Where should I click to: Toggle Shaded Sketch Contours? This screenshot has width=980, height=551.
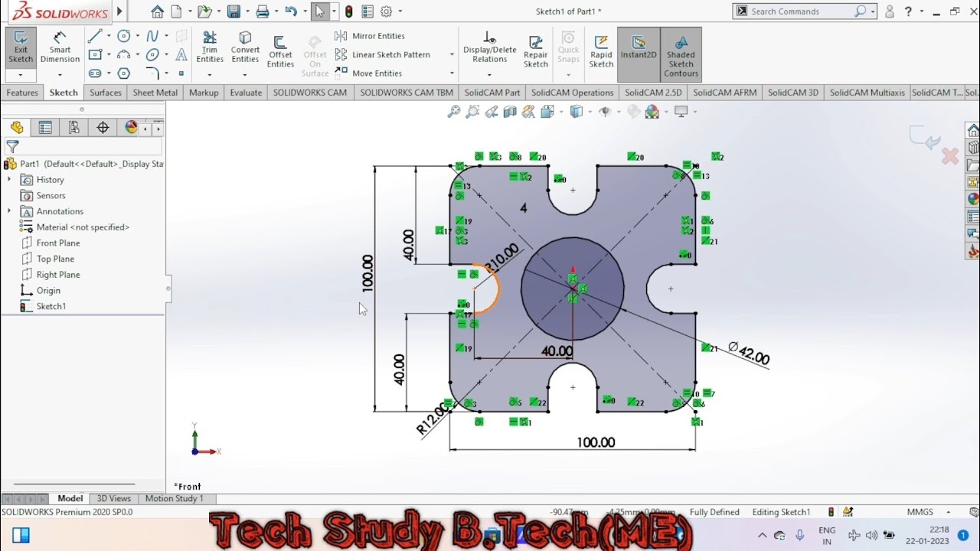pos(681,54)
